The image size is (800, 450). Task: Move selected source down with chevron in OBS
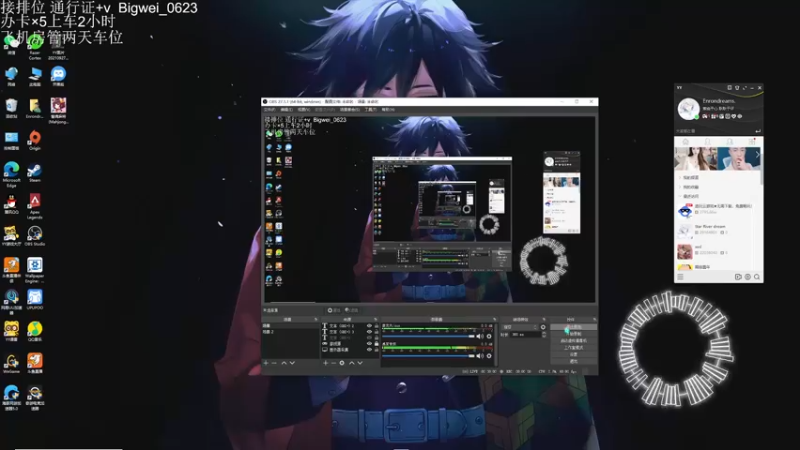(x=360, y=363)
